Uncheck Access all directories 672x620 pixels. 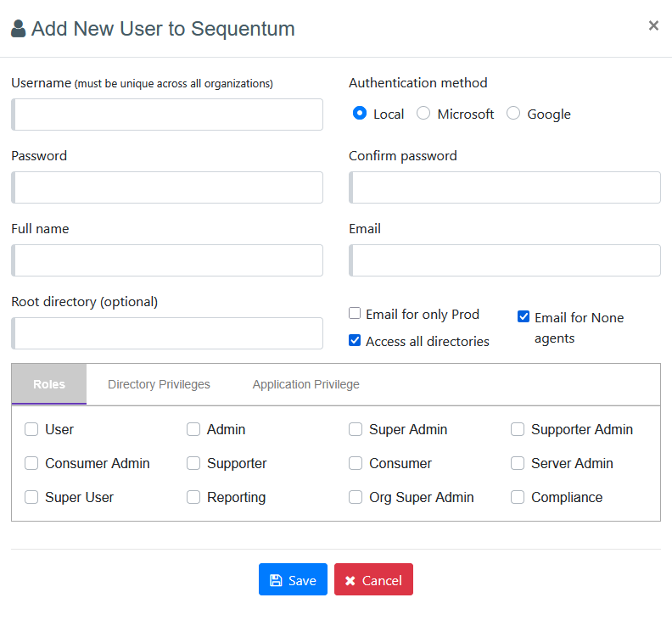tap(356, 341)
